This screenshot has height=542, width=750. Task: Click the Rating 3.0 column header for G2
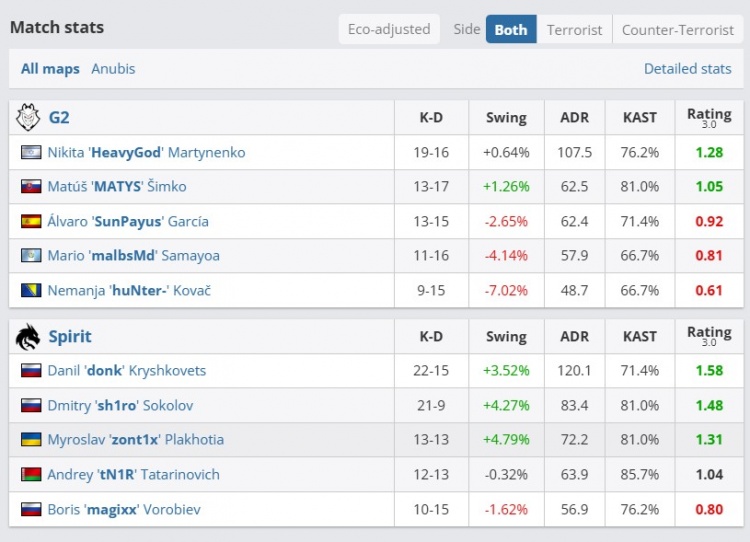(708, 117)
